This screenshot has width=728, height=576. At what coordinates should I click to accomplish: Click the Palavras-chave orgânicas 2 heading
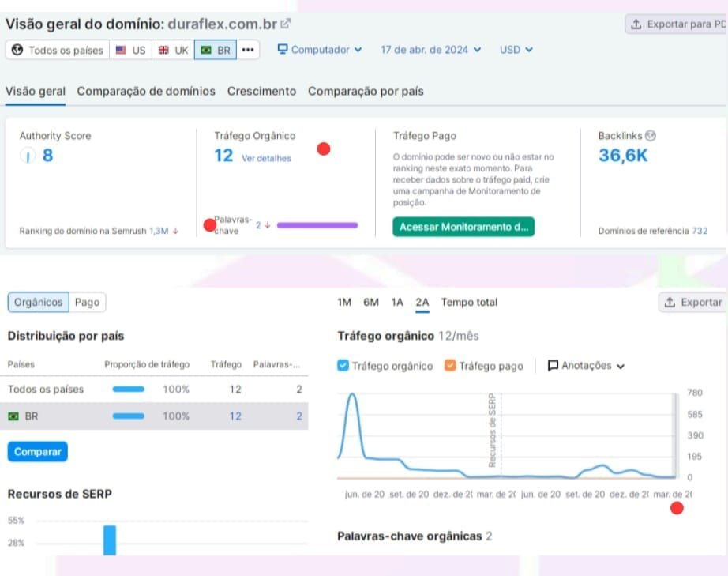coord(415,536)
